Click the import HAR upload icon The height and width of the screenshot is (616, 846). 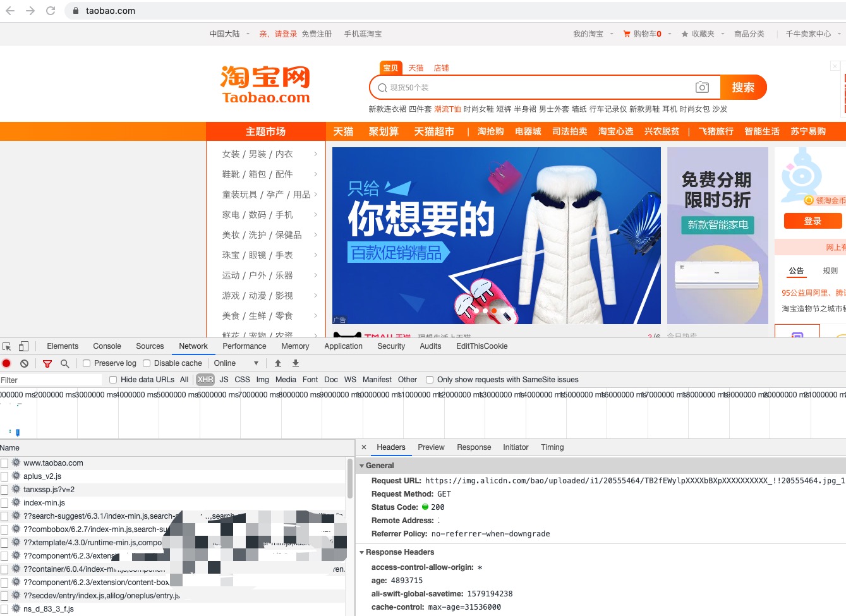coord(278,363)
